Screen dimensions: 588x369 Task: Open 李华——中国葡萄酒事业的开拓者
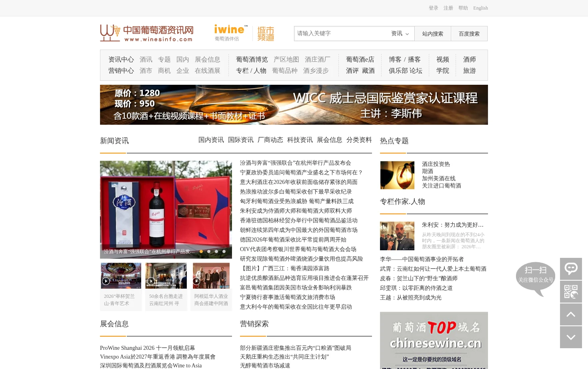pos(422,259)
